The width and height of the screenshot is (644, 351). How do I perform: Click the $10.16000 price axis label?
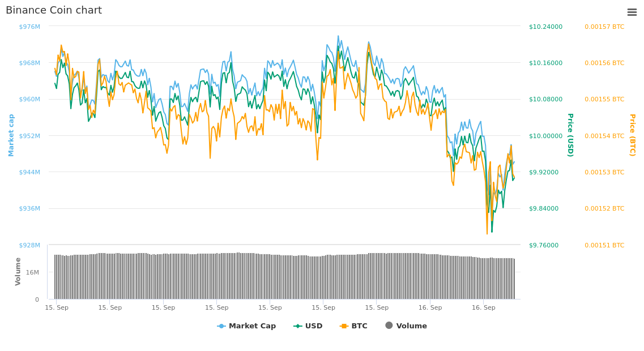[x=545, y=63]
